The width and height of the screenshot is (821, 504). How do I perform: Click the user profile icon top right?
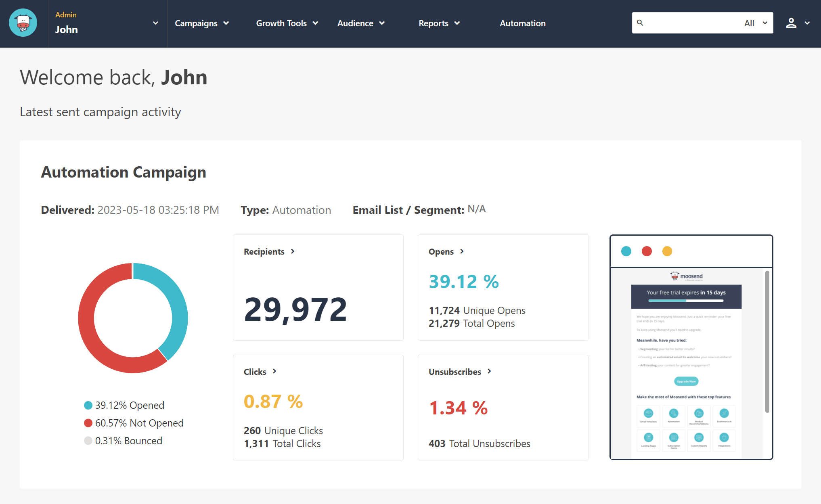(x=791, y=23)
